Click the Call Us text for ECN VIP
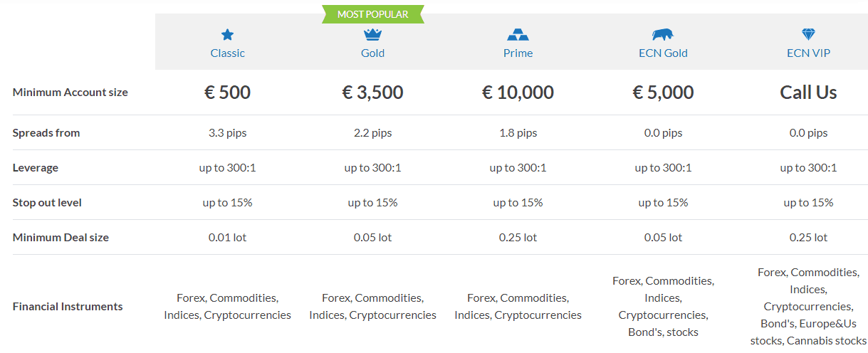868x353 pixels. point(808,93)
